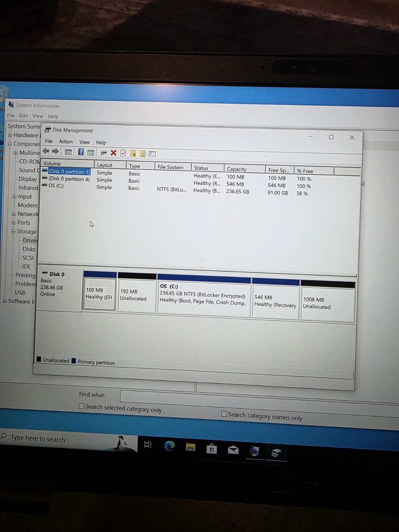The height and width of the screenshot is (532, 399).
Task: Click the Status column header
Action: pyautogui.click(x=208, y=168)
